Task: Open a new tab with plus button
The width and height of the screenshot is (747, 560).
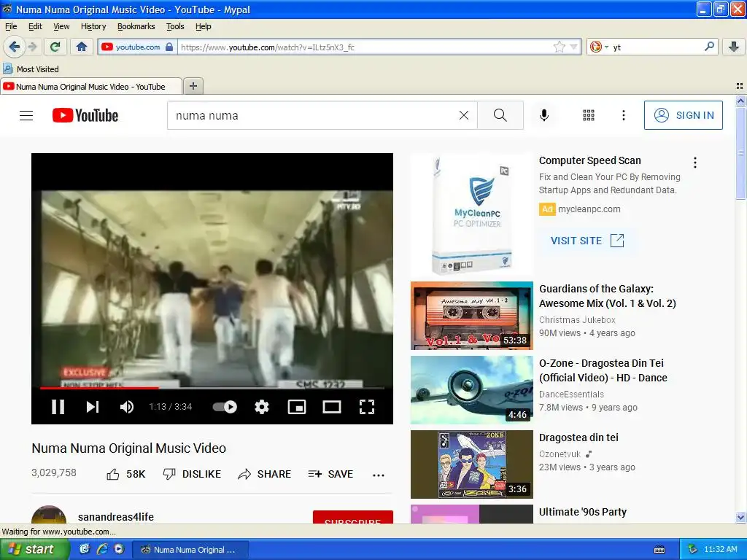Action: (193, 86)
